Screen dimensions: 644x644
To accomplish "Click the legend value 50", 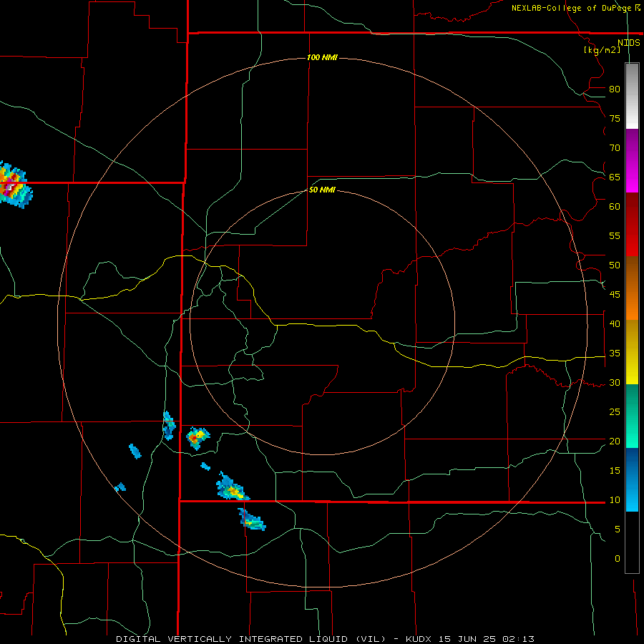I will coord(615,265).
